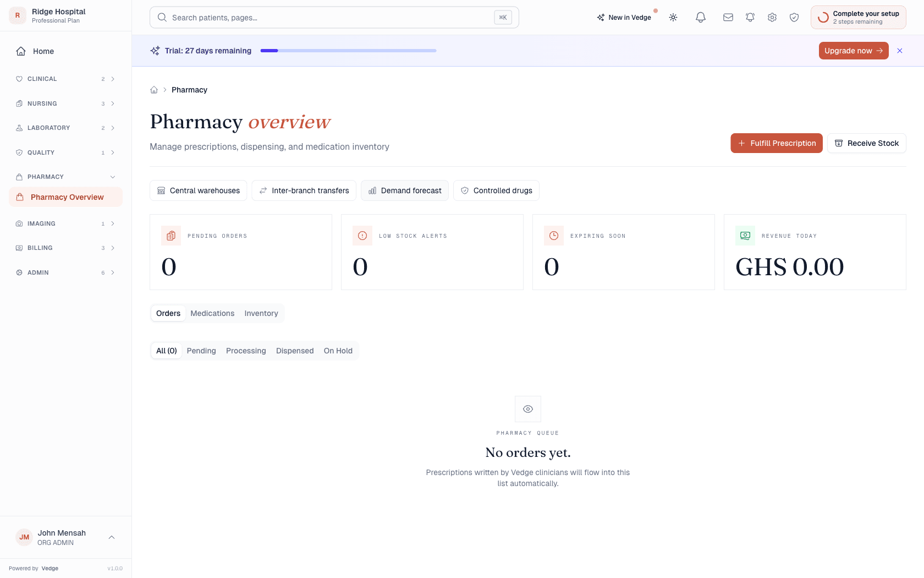Click the breadcrumb home icon
This screenshot has width=924, height=578.
(154, 90)
